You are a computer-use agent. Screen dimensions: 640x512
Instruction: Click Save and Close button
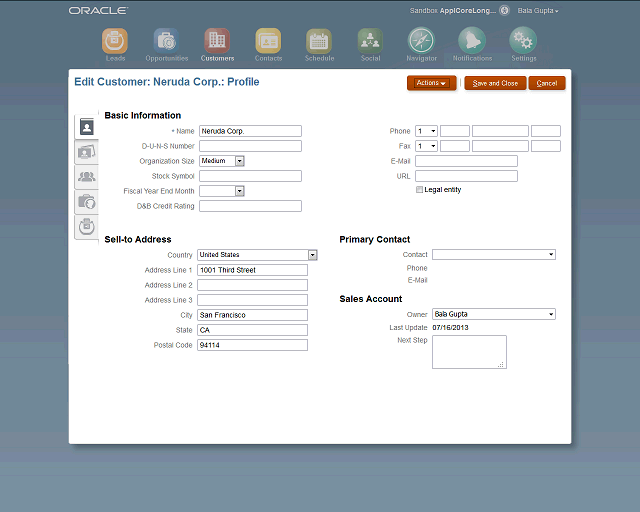pos(495,83)
